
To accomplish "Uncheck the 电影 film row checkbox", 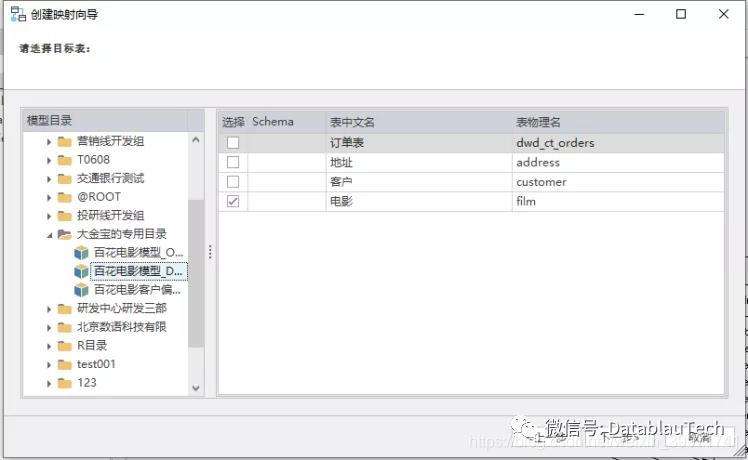I will coord(233,201).
